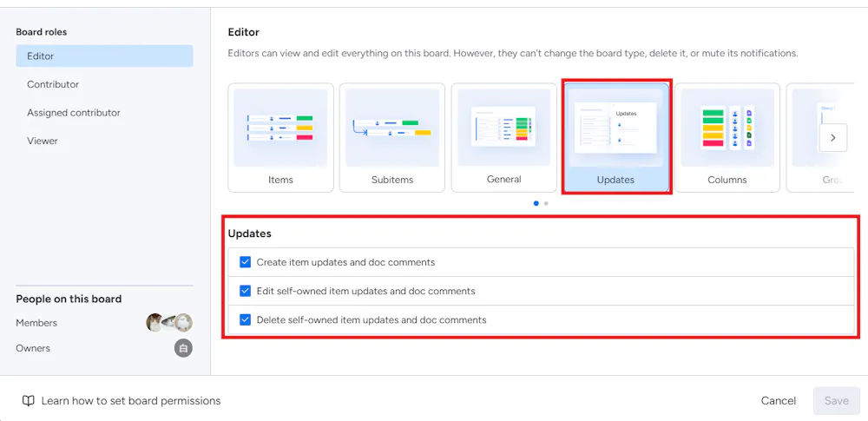Click the Board roles heading
This screenshot has height=421, width=868.
[x=42, y=32]
